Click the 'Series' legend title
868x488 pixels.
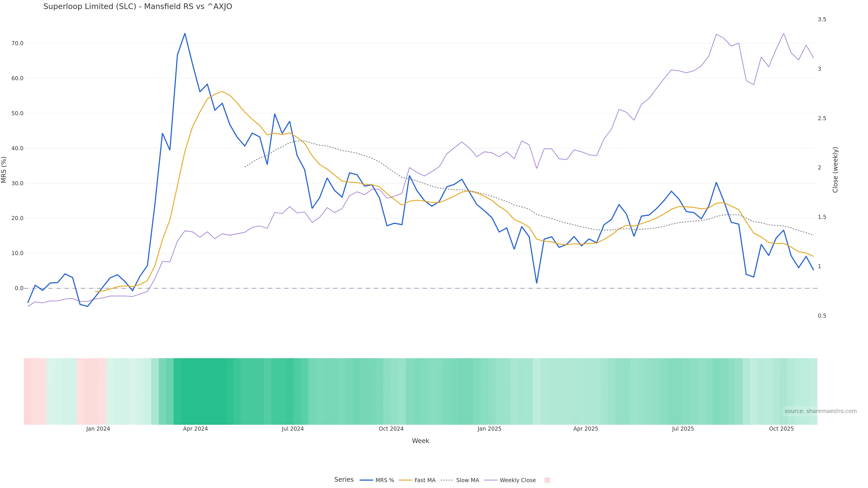coord(344,480)
